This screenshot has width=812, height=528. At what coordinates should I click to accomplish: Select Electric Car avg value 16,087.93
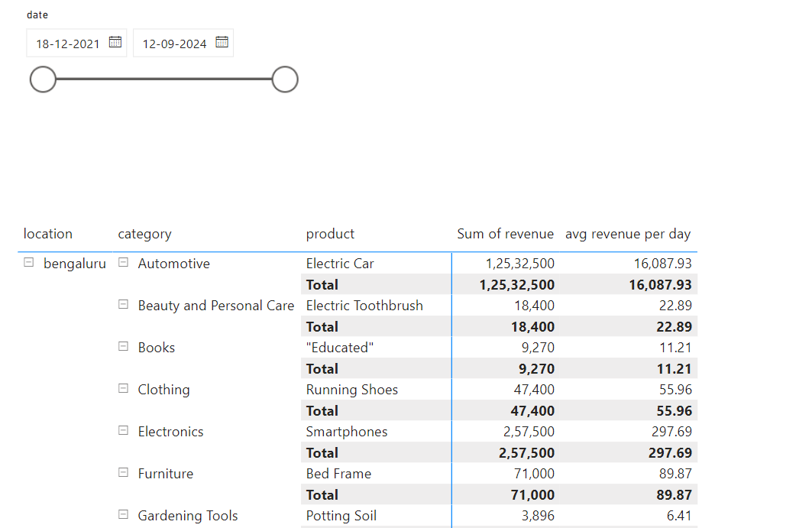coord(663,264)
